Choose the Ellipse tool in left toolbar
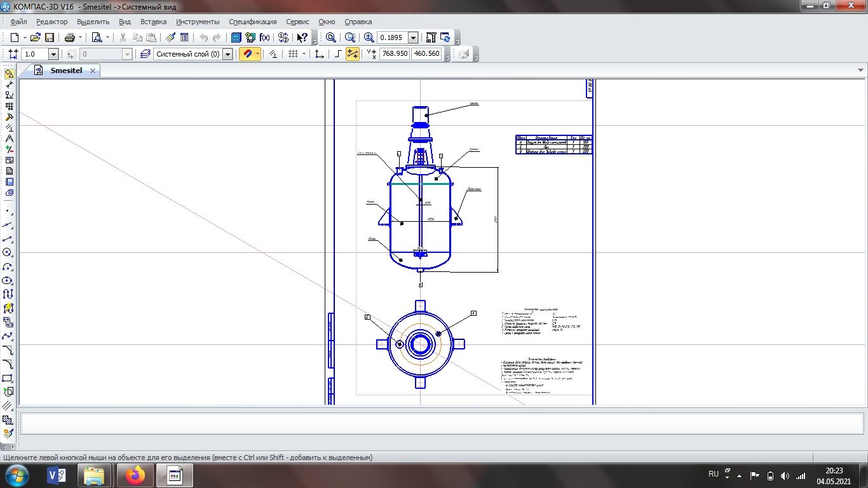 (x=8, y=281)
